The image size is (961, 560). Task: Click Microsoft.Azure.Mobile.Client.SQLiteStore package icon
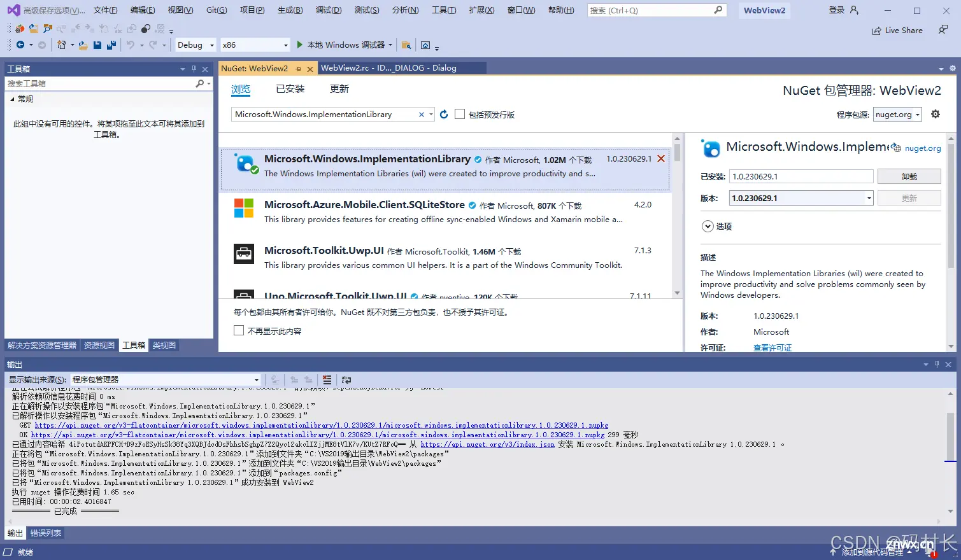[x=244, y=208]
